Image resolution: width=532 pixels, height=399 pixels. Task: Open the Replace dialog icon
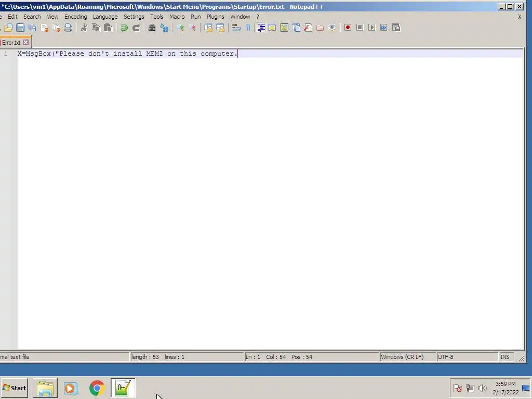[x=164, y=28]
